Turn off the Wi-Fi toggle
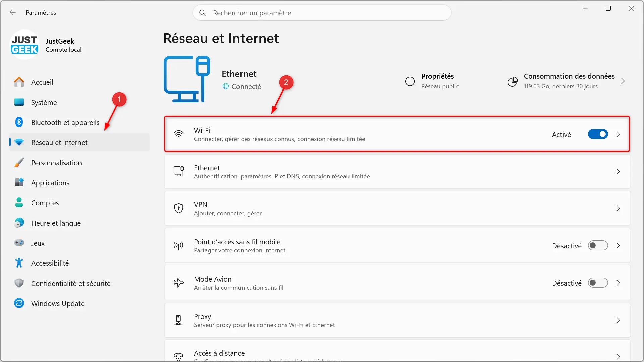This screenshot has width=644, height=362. tap(598, 134)
